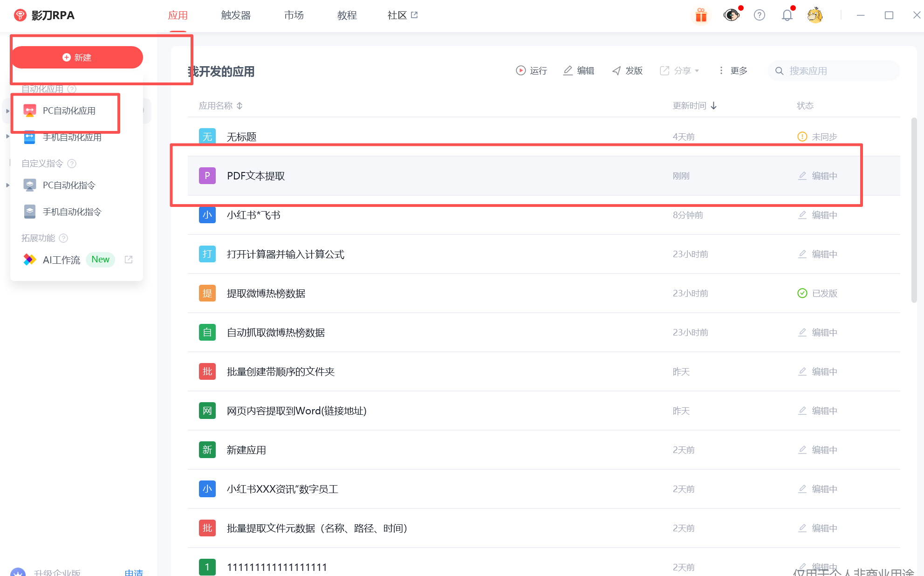Open the AI工作流 external link icon

click(129, 260)
